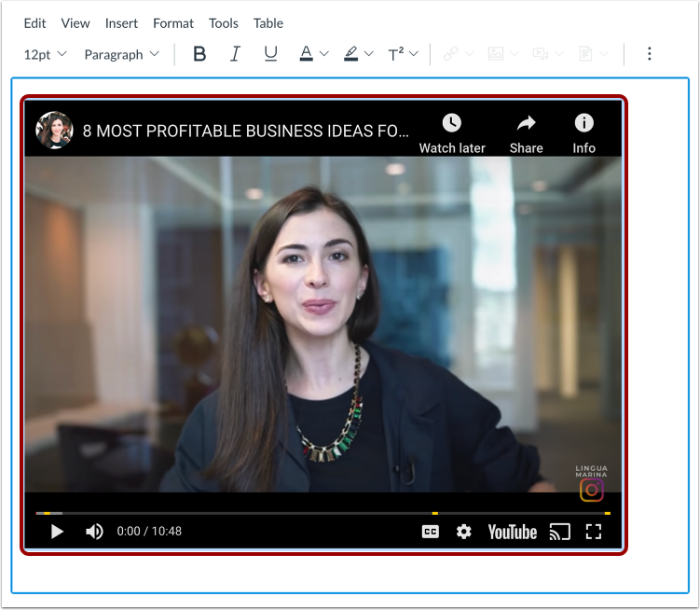Expand the media options arrow
Screen dimensions: 700x610
(559, 54)
